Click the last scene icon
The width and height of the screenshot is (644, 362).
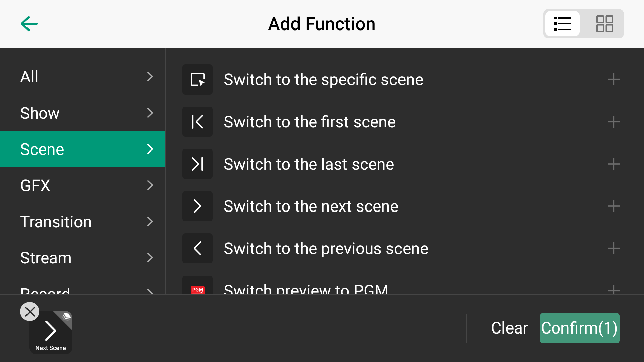point(197,164)
